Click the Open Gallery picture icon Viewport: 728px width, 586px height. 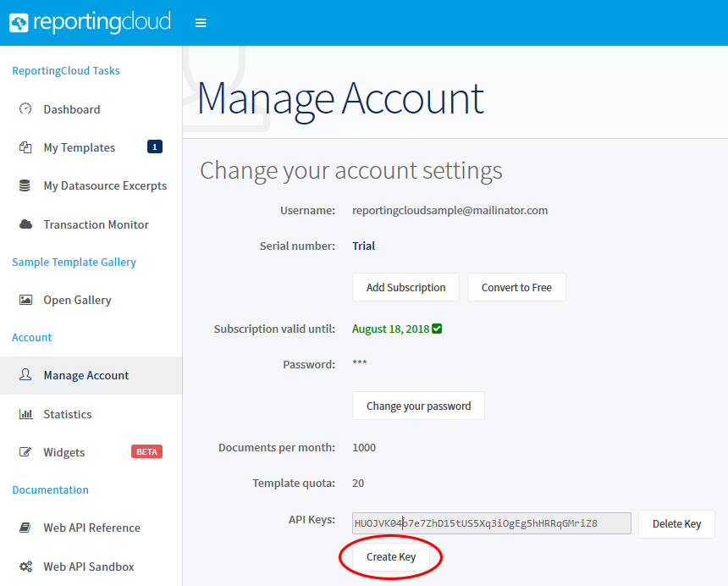coord(25,300)
